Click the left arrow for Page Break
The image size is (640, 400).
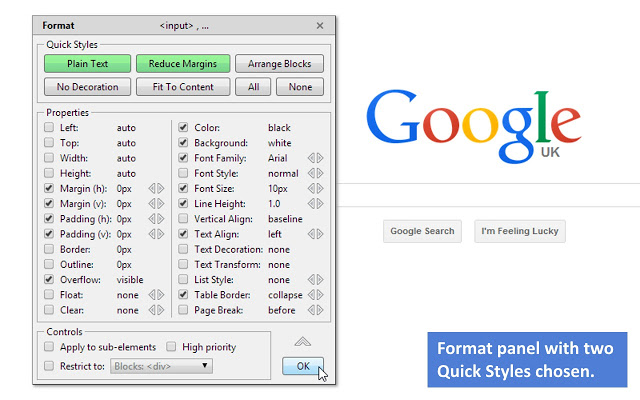click(311, 310)
